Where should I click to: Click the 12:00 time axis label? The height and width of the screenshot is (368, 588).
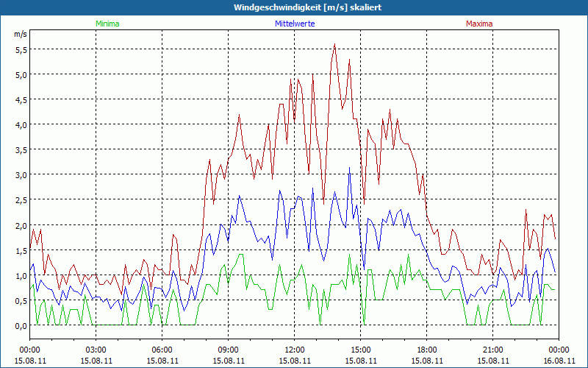(x=295, y=350)
